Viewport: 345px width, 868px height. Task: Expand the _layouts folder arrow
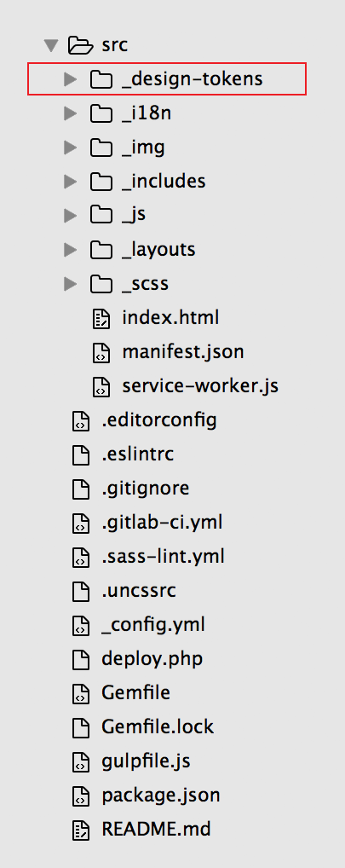[x=70, y=250]
